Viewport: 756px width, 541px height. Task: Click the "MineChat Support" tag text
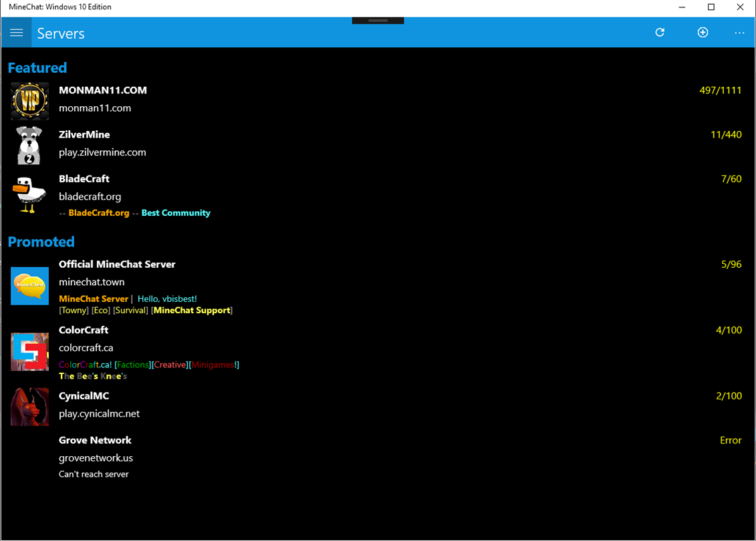(x=192, y=311)
